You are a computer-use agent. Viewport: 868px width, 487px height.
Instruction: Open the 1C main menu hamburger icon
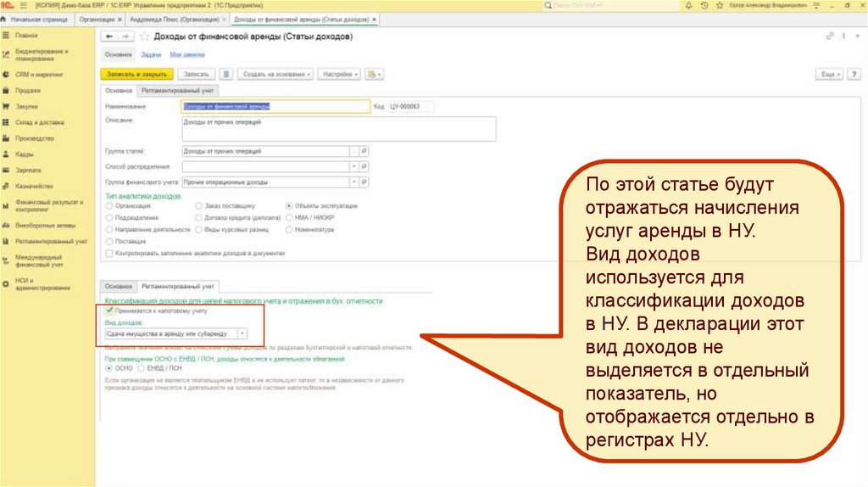point(23,5)
